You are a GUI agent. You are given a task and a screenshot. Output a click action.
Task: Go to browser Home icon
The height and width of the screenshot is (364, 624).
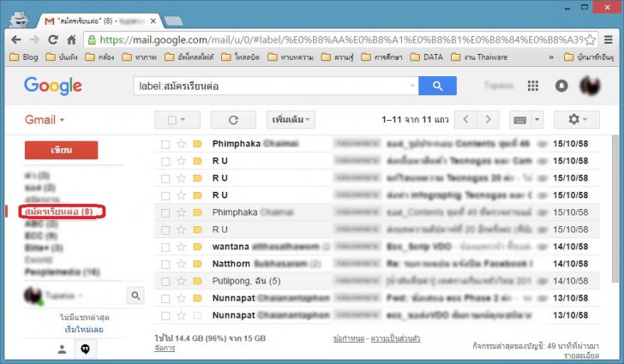(x=72, y=39)
